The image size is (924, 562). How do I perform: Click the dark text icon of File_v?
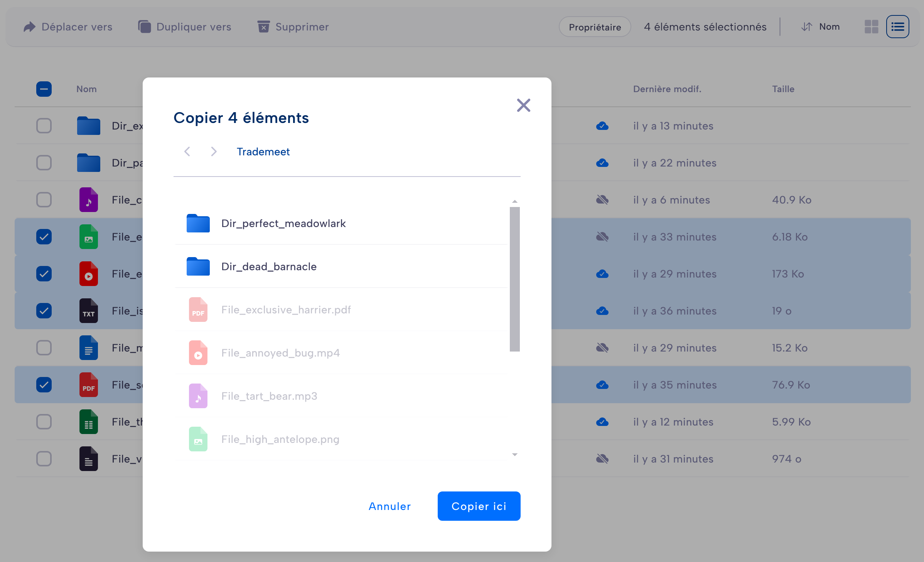click(88, 459)
